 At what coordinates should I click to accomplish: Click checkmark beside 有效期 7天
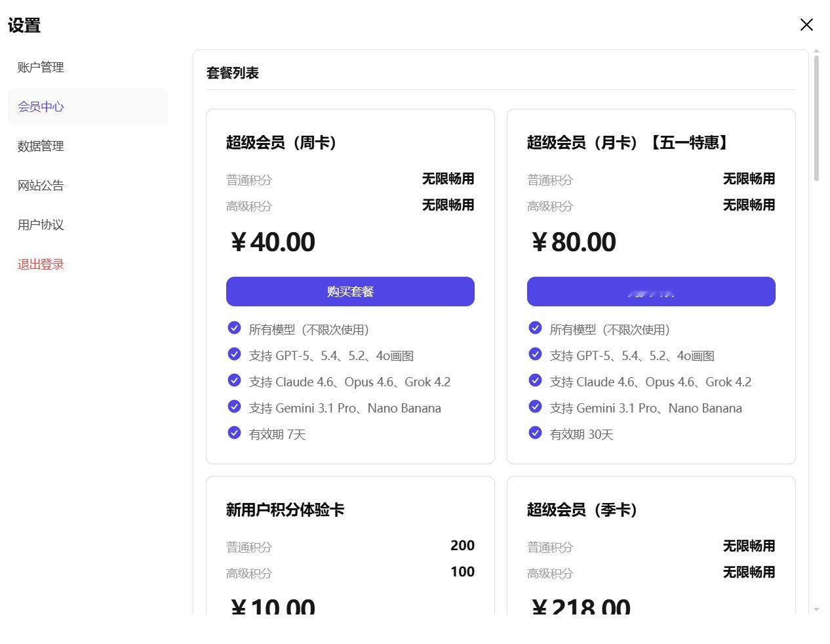pos(234,433)
